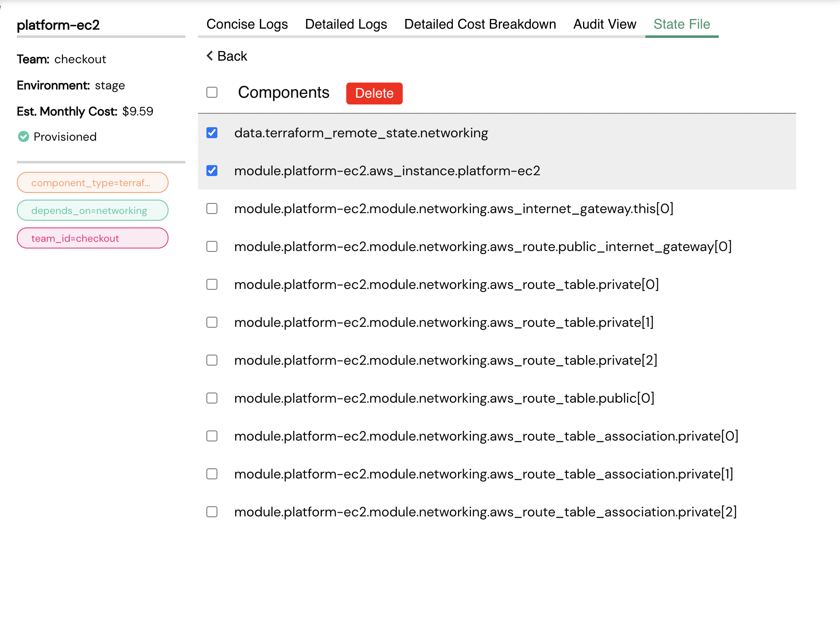The height and width of the screenshot is (636, 840).
Task: Click the green Provisioned status check icon
Action: [x=24, y=136]
